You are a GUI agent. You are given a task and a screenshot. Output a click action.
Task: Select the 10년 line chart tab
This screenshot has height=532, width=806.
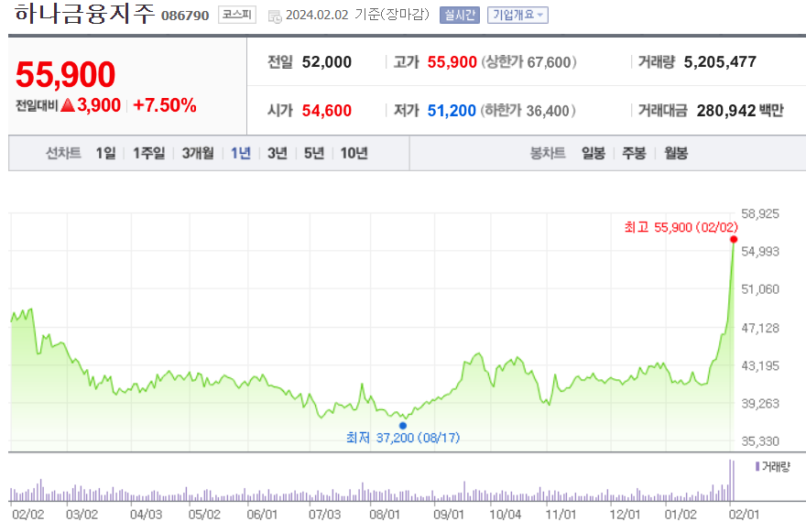click(354, 153)
